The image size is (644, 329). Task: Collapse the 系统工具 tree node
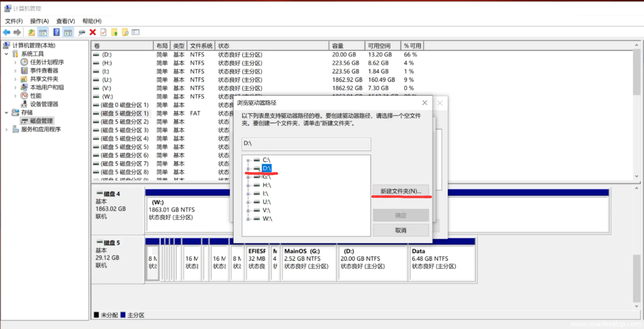[7, 54]
